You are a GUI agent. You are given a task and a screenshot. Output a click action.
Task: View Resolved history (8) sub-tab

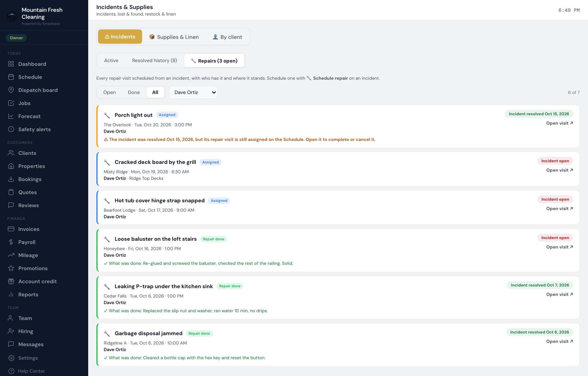click(x=154, y=61)
